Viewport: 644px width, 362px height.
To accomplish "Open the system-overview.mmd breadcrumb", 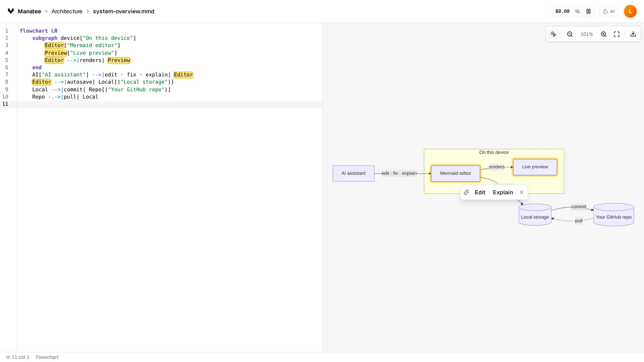I will tap(124, 11).
